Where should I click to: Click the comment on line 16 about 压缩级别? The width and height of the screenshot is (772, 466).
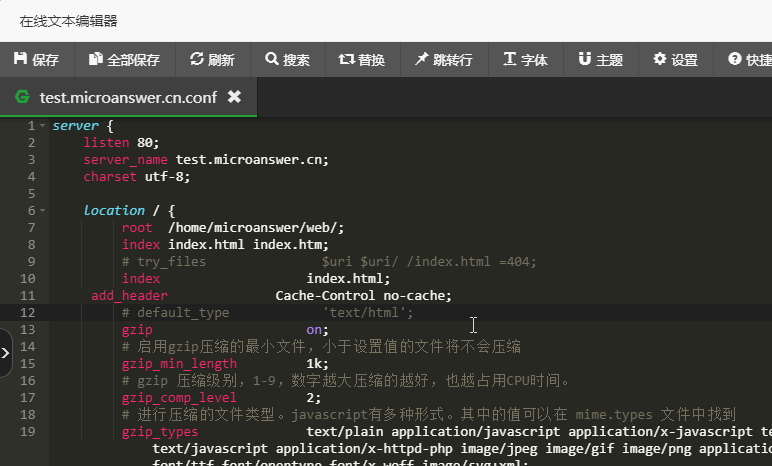point(346,381)
